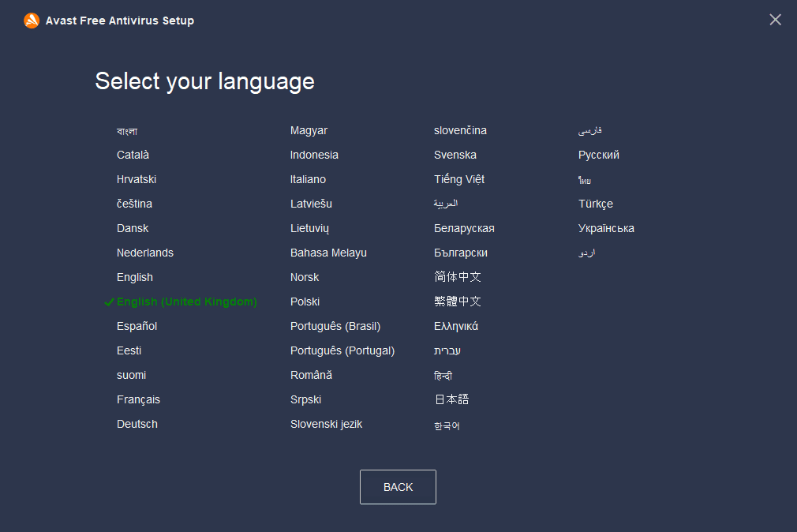
Task: Select Norsk language
Action: [x=305, y=277]
